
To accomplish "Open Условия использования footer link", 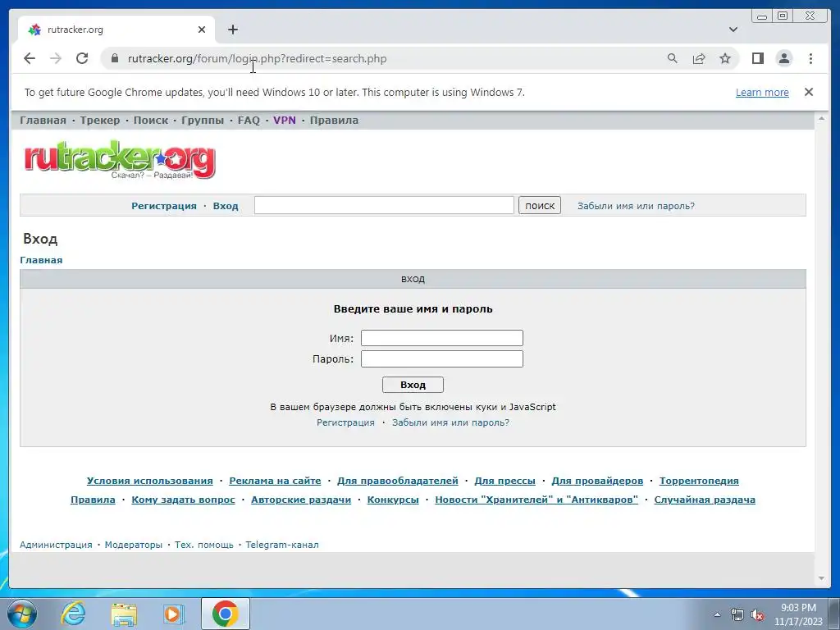I will [x=150, y=481].
